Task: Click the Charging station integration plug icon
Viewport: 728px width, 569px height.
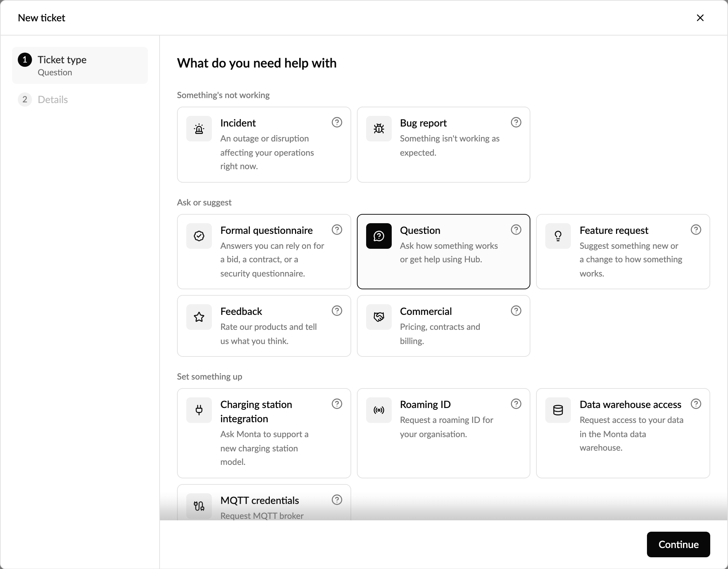Action: [x=199, y=410]
